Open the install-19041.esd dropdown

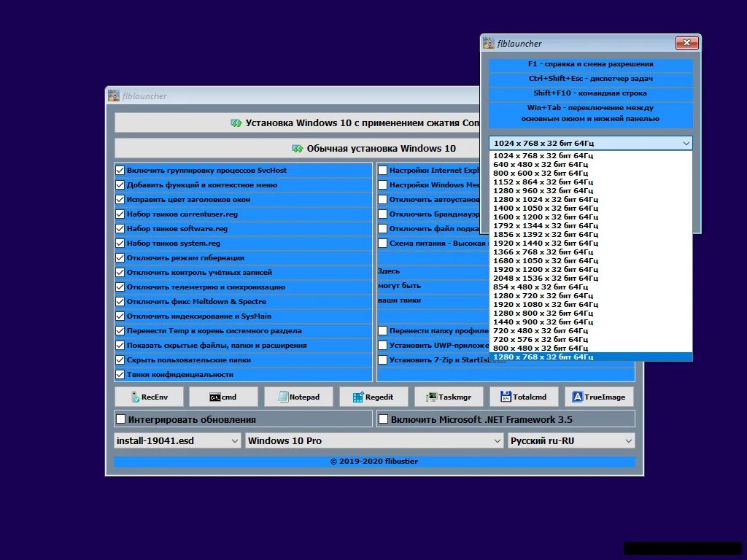click(x=177, y=441)
